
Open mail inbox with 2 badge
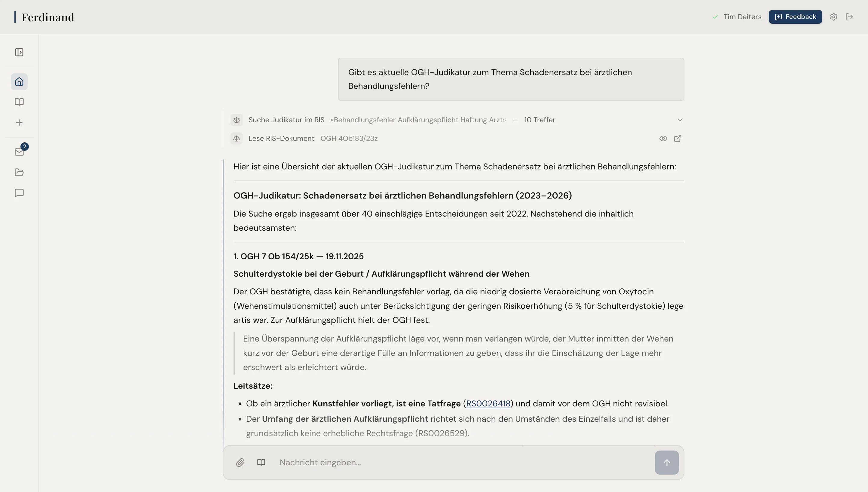point(19,152)
